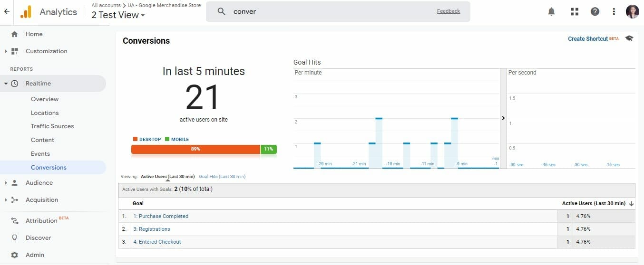Open Realtime Overview report
Image resolution: width=644 pixels, height=265 pixels.
point(45,99)
